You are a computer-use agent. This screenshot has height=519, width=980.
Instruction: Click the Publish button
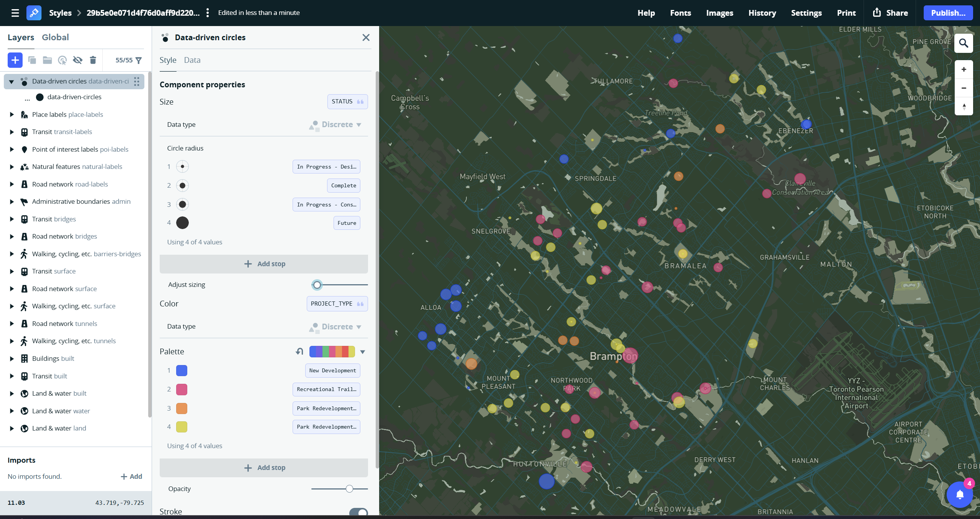947,13
